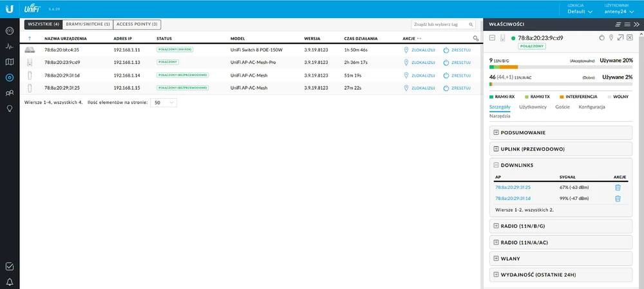
Task: Delete downlink 78:8a:20:29:3f:25 with trash icon
Action: pyautogui.click(x=618, y=187)
